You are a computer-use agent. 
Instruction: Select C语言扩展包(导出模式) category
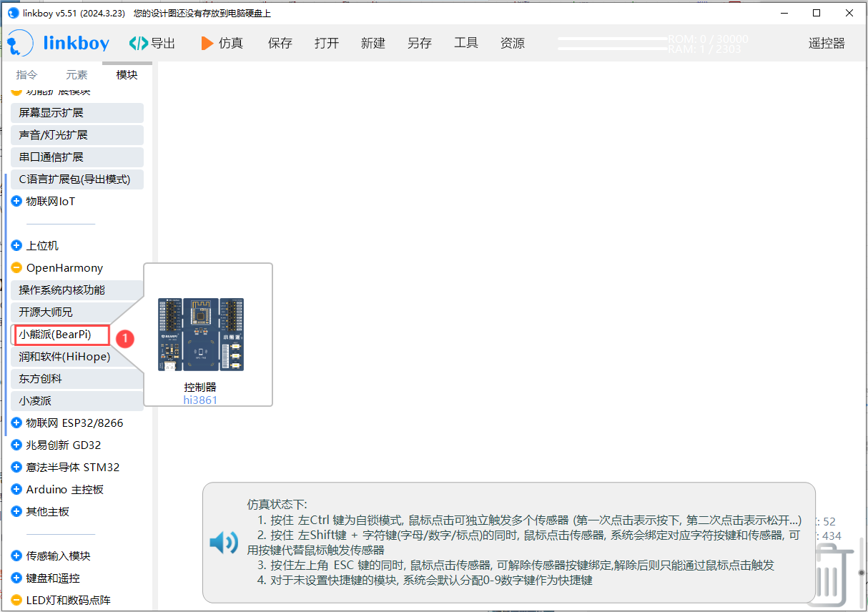[x=77, y=179]
